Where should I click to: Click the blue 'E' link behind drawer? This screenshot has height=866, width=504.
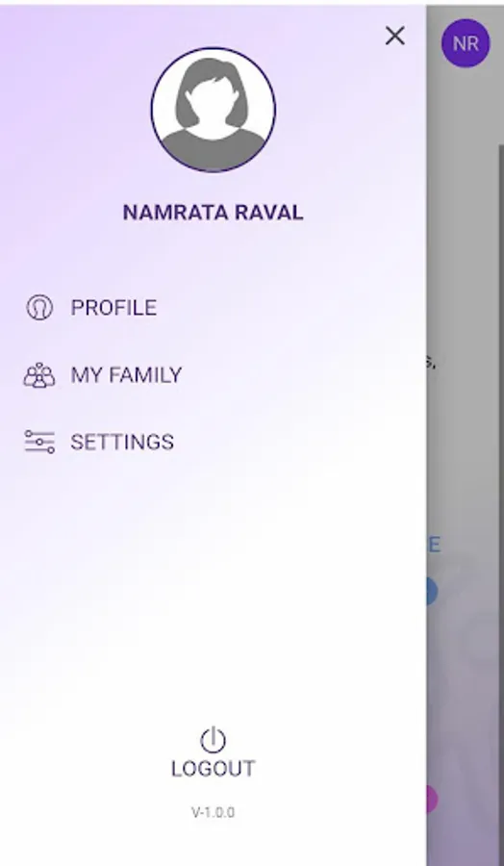434,546
